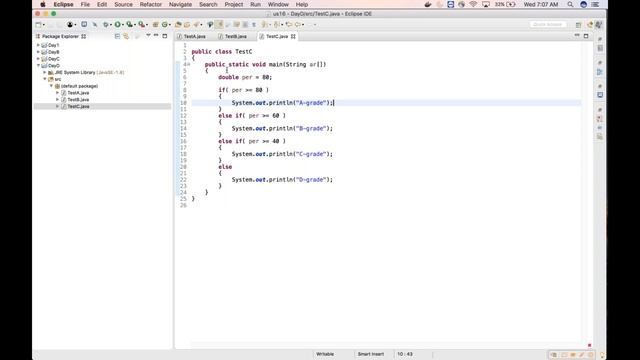Click Collapse All in Package Explorer
640x360 pixels.
[x=117, y=36]
